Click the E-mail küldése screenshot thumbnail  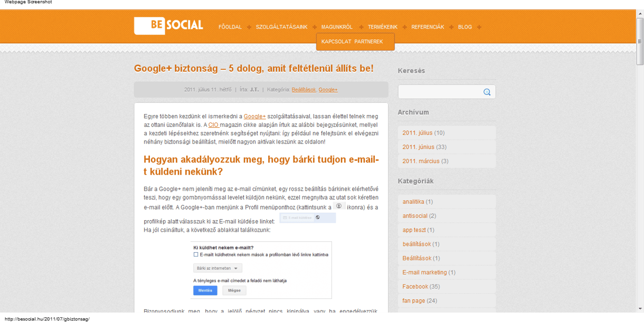coord(308,217)
